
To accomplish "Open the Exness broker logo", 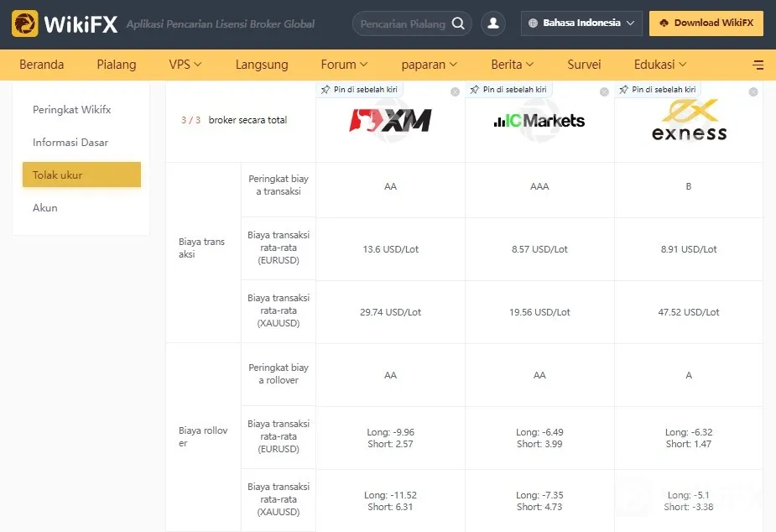I will [689, 120].
